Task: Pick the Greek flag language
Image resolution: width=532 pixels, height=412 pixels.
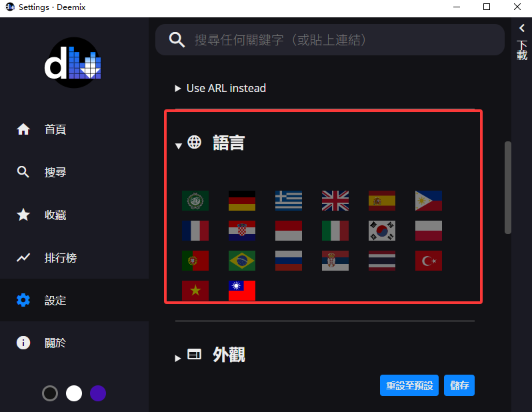Action: click(289, 201)
